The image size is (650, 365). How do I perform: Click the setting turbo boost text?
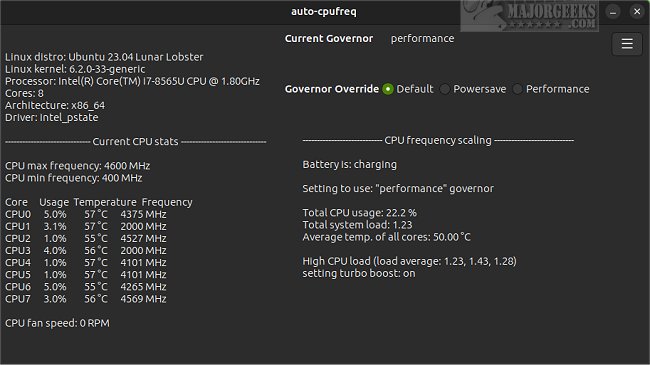359,273
